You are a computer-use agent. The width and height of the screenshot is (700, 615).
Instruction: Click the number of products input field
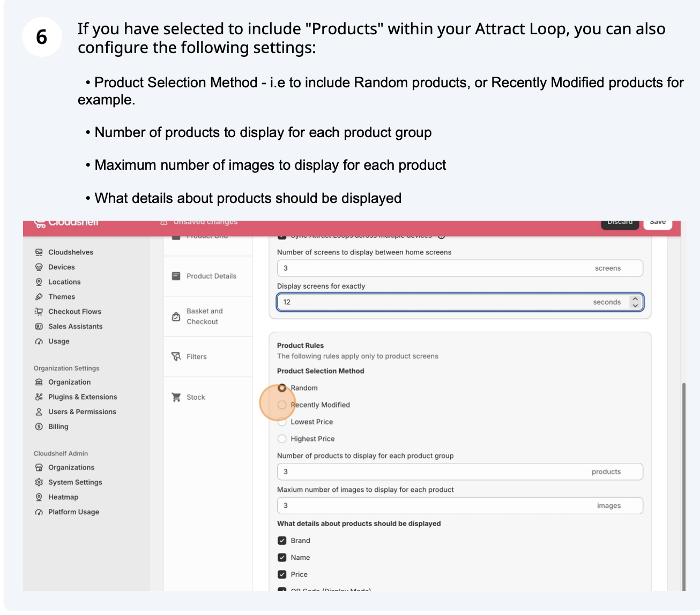[x=429, y=471]
